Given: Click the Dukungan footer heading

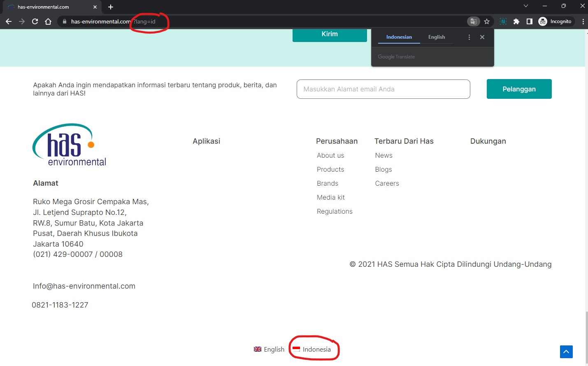Looking at the screenshot, I should click(x=488, y=141).
